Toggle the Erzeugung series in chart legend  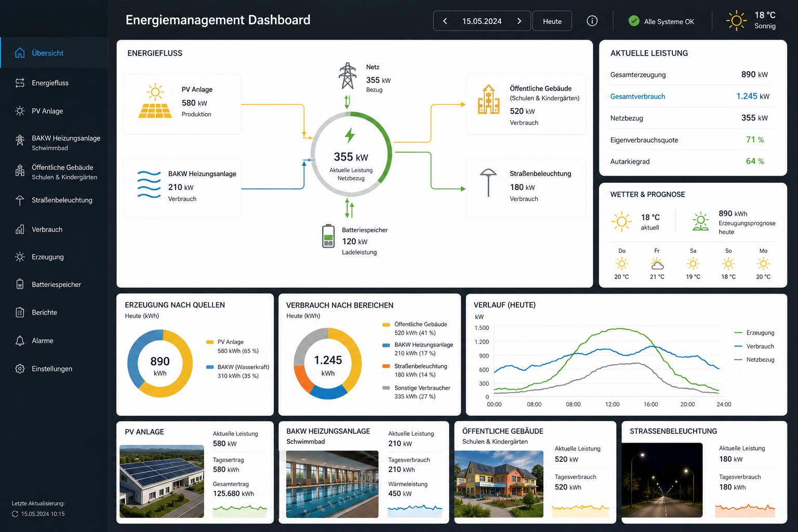(x=754, y=333)
